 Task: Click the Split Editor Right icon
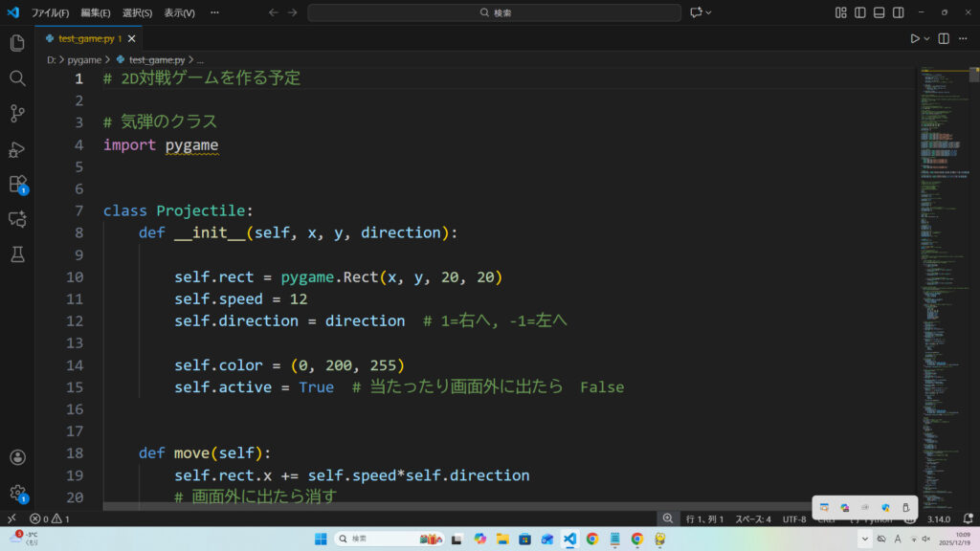[944, 38]
